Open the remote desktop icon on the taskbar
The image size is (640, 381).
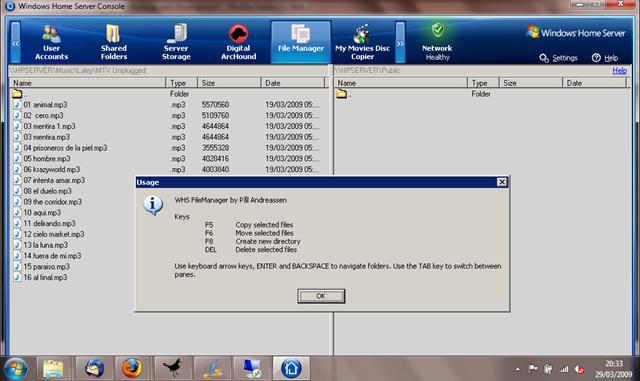[252, 369]
